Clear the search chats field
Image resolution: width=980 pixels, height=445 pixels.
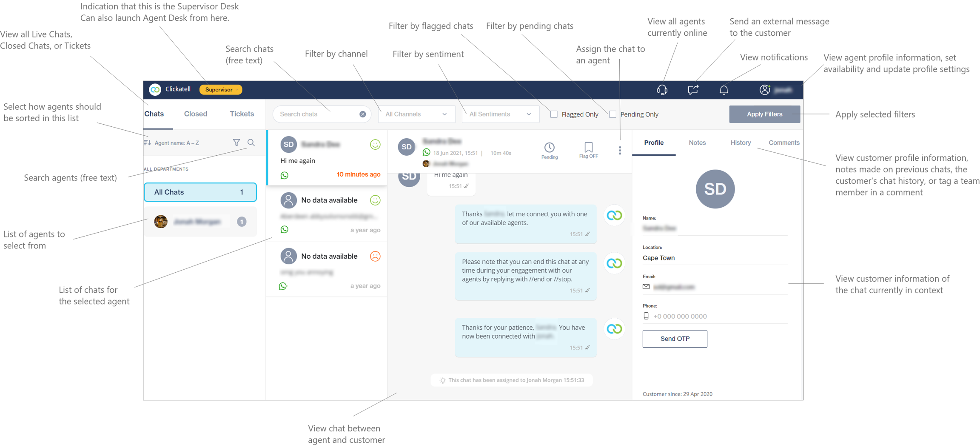tap(362, 114)
